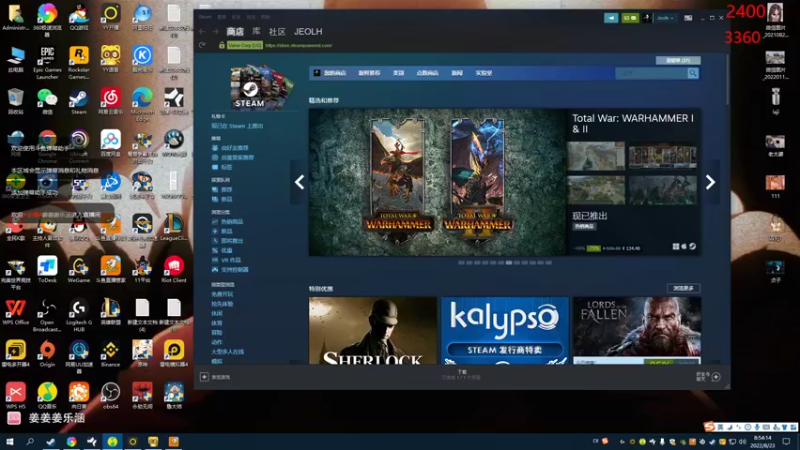The image size is (800, 450).
Task: Expand the Jeolh account dropdown
Action: 665,18
